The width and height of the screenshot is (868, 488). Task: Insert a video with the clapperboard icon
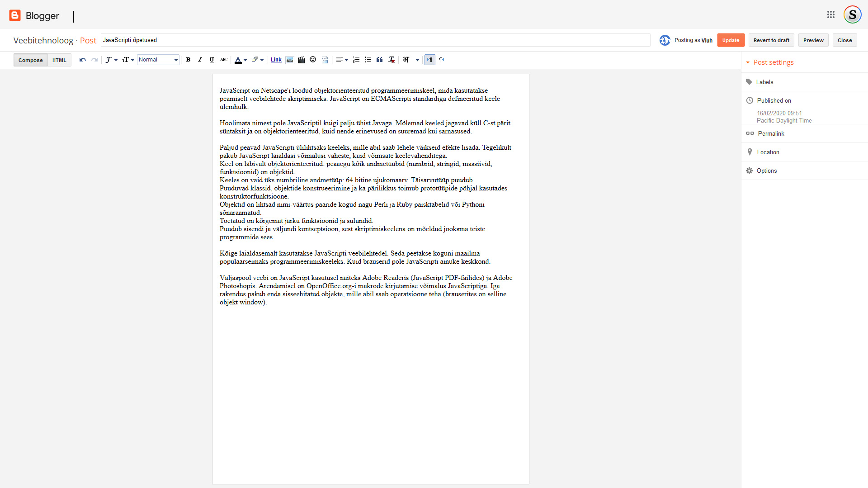(301, 60)
